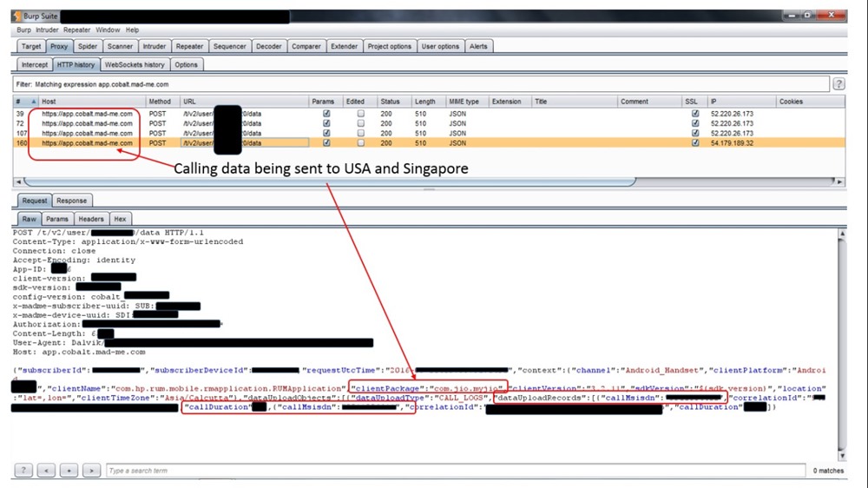868x488 pixels.
Task: Open the Intruder menu in menu bar
Action: 47,30
